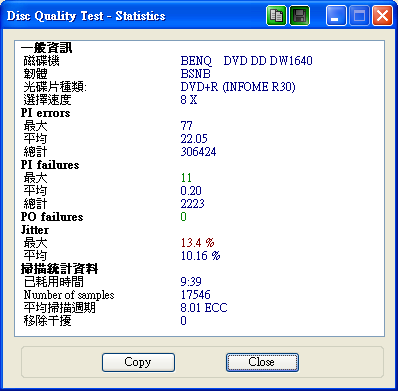Click the Number of samples value 17546
Viewport: 398px width, 391px height.
(196, 295)
